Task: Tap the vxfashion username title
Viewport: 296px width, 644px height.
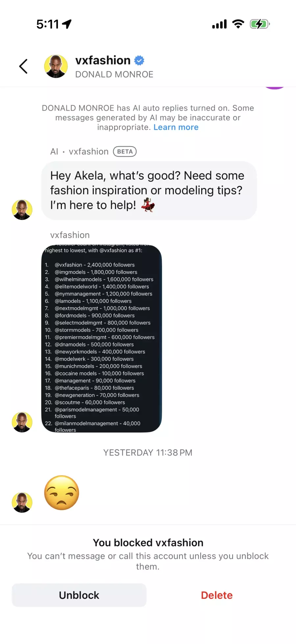Action: tap(103, 61)
